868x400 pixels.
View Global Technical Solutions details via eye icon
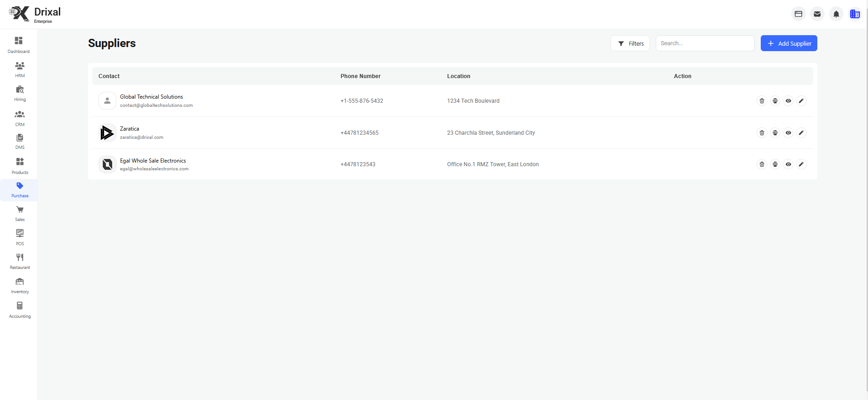[788, 101]
